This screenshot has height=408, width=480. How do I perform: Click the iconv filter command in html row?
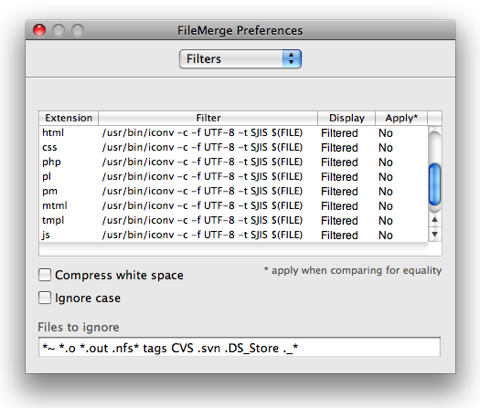coord(202,133)
